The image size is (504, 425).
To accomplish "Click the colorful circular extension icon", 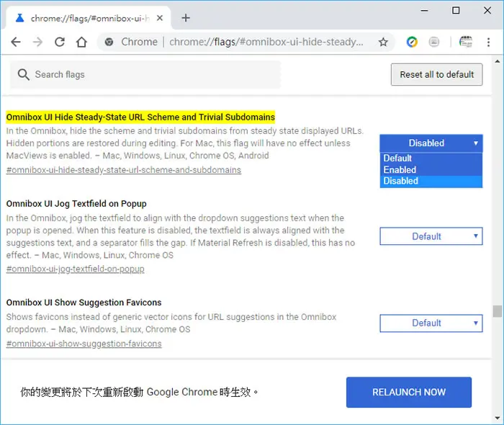I will coord(412,42).
